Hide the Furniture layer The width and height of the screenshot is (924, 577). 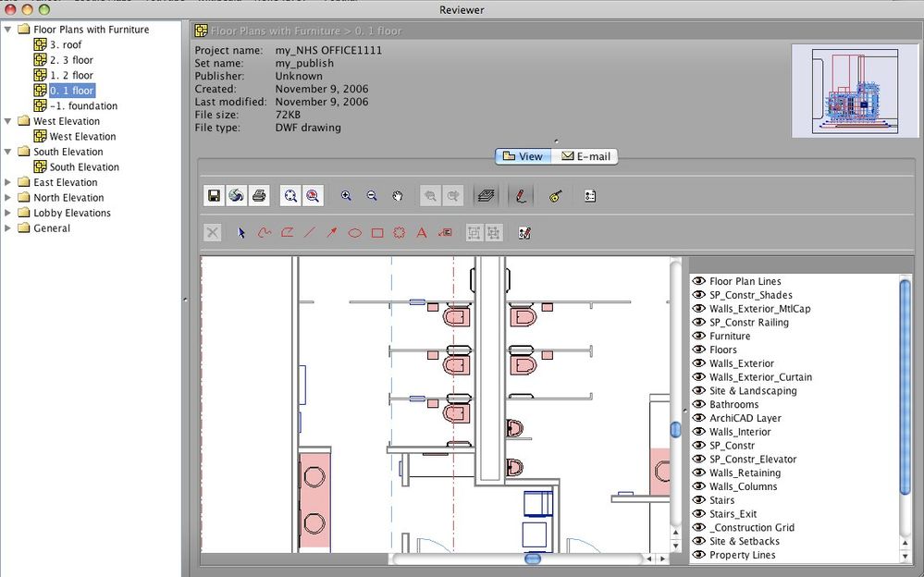699,337
